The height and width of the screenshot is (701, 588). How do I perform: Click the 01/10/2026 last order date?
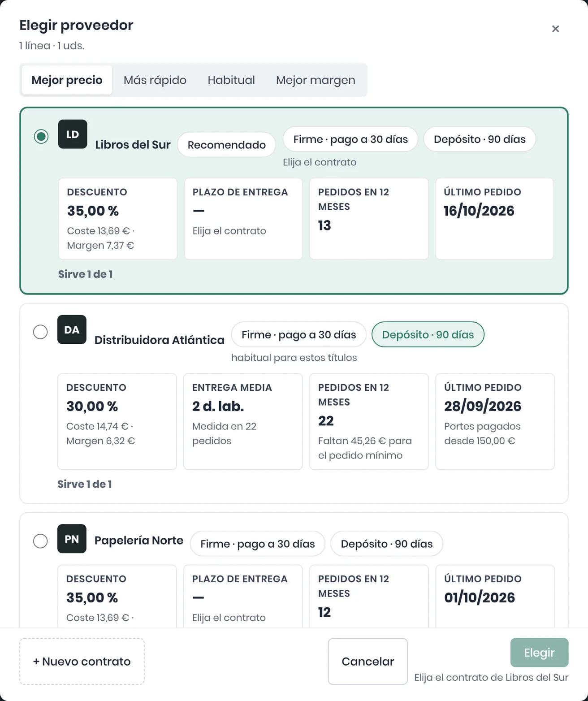[x=480, y=597]
